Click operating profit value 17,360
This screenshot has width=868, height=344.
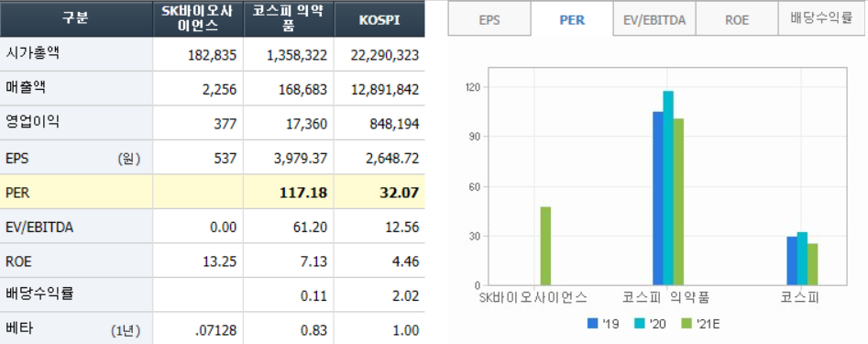pos(308,124)
